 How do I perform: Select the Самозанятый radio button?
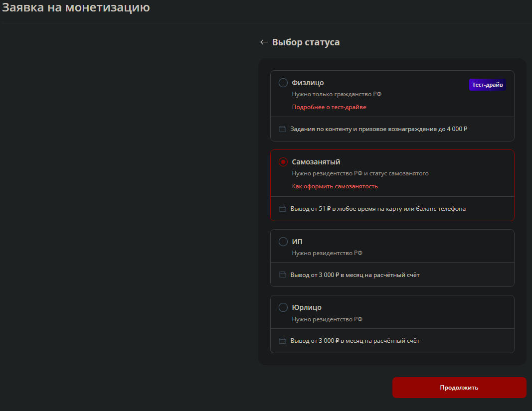[x=283, y=162]
